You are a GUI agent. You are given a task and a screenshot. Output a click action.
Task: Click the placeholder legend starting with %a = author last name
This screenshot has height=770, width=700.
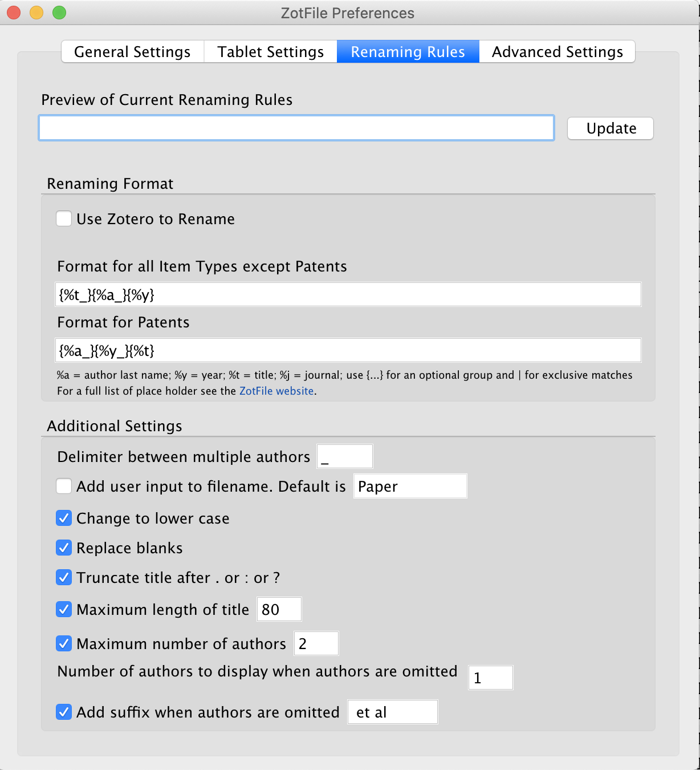345,375
